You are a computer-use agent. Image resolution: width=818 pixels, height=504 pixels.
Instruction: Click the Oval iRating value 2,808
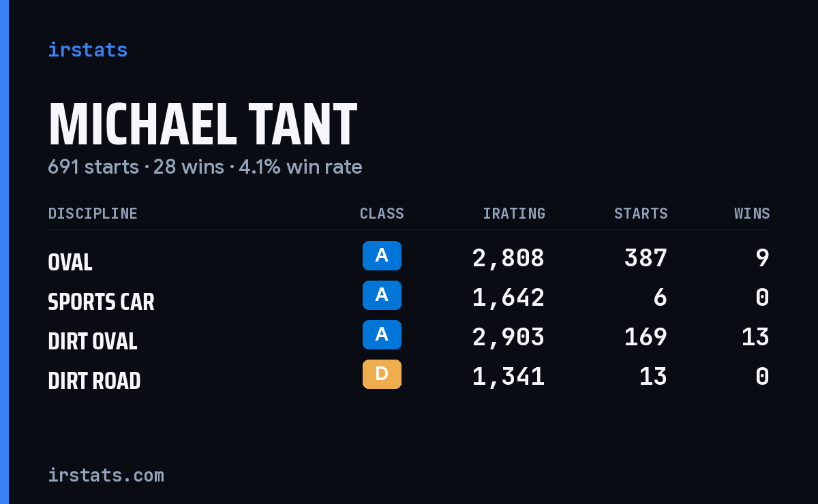point(509,258)
